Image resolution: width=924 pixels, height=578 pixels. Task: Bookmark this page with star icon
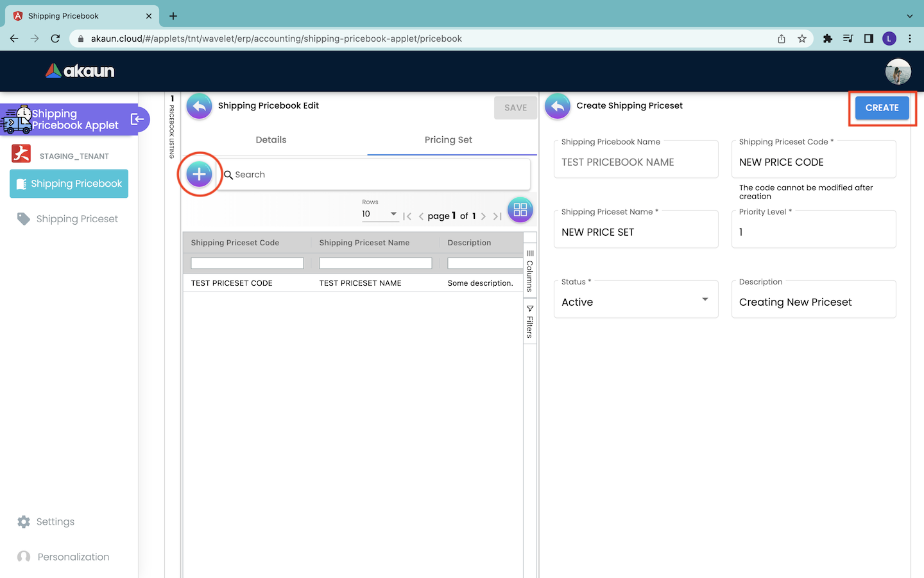tap(801, 39)
